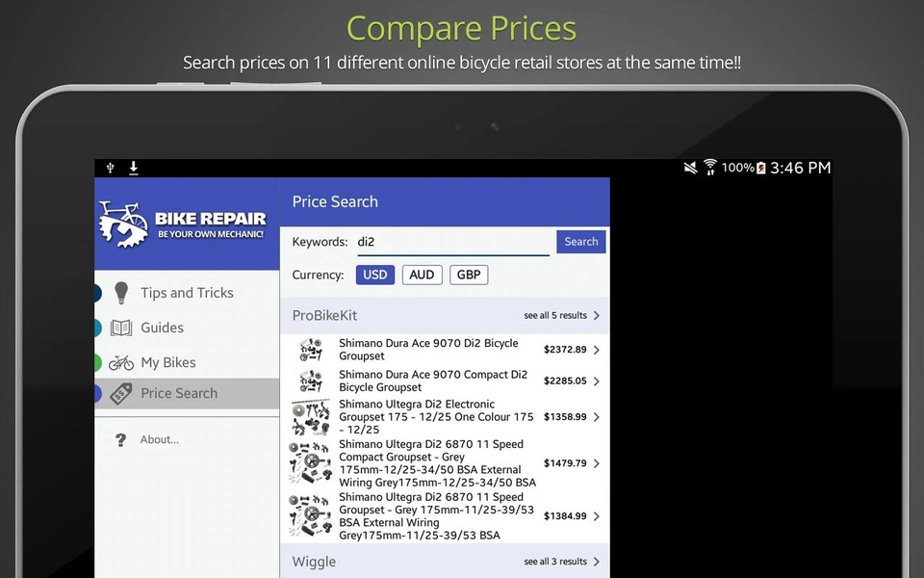This screenshot has width=924, height=578.
Task: Click the Bike Repair logo icon
Action: (x=123, y=224)
